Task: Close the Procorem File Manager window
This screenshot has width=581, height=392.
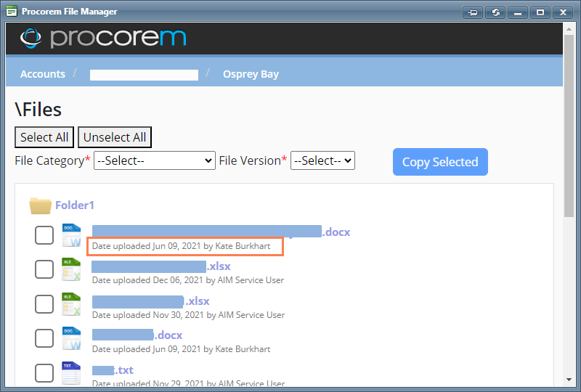Action: point(564,12)
